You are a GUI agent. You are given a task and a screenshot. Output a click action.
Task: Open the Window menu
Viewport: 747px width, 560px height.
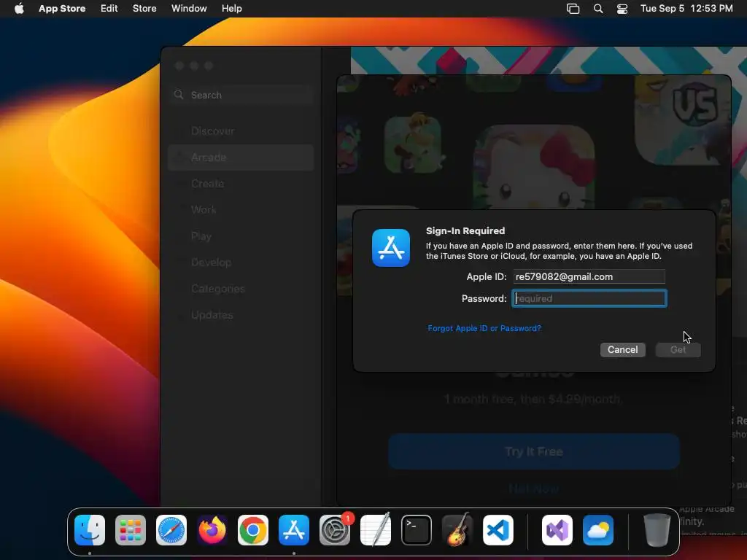[189, 9]
